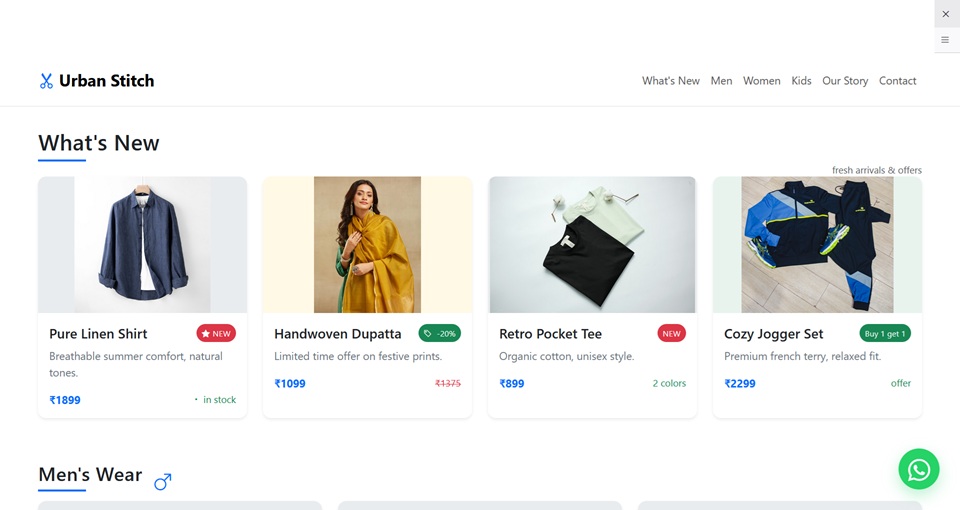
Task: Open the Our Story navigation link
Action: tap(845, 81)
